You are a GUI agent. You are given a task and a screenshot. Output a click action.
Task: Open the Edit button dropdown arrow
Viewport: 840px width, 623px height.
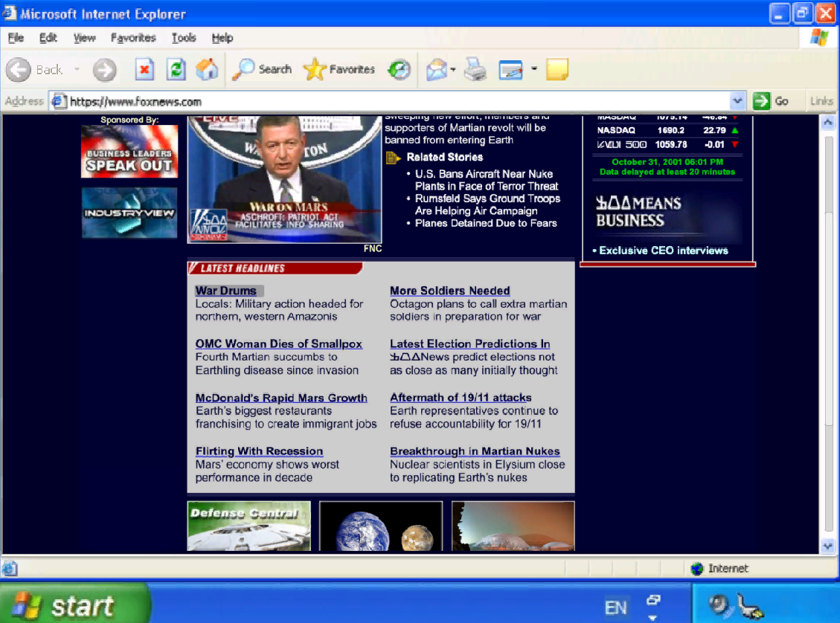coord(534,69)
